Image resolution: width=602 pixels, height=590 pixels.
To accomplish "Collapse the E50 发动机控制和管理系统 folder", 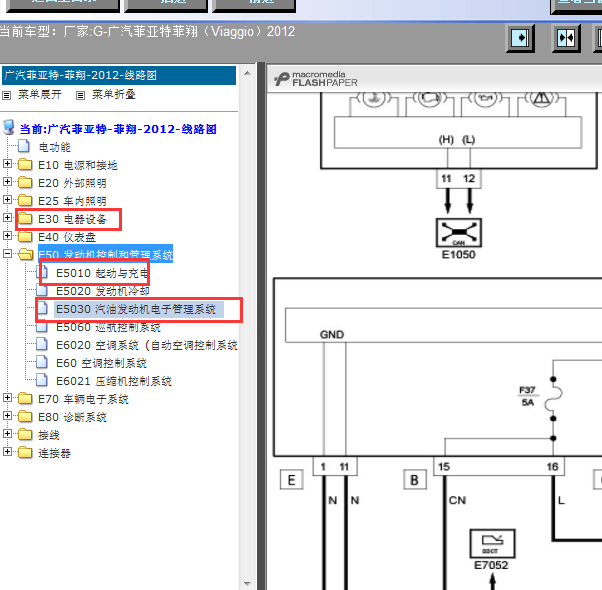I will 7,254.
